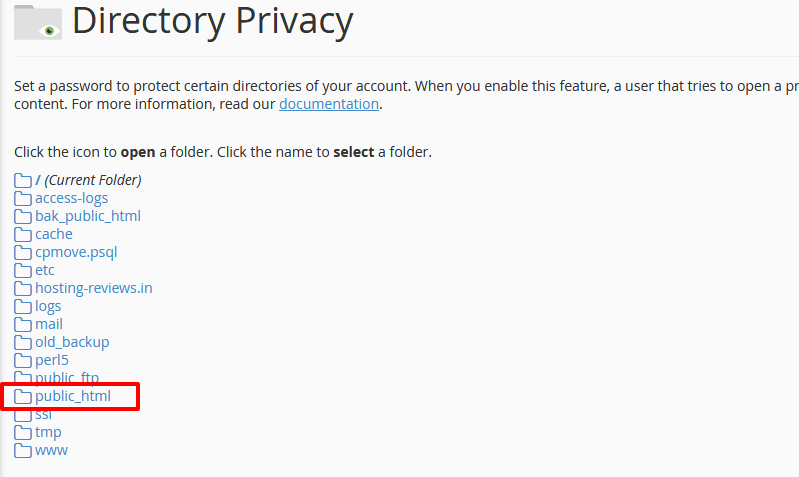Viewport: 799px width, 477px height.
Task: Open the cpmove.psql folder icon
Action: pyautogui.click(x=22, y=253)
